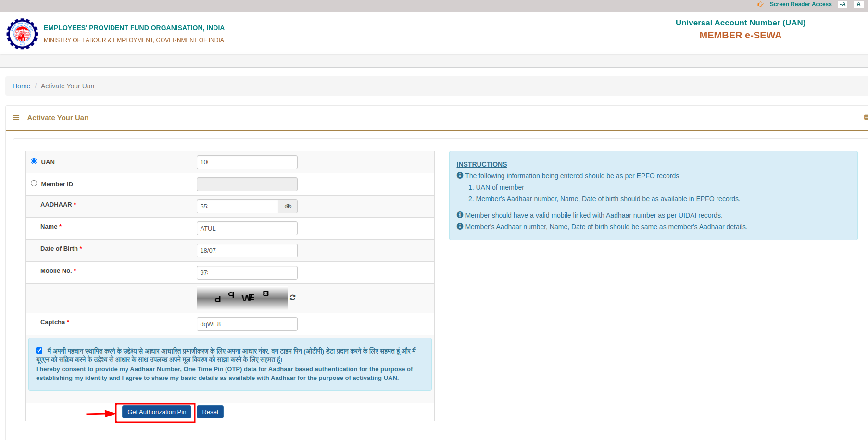Toggle Aadhaar number visibility eye icon

coord(288,207)
